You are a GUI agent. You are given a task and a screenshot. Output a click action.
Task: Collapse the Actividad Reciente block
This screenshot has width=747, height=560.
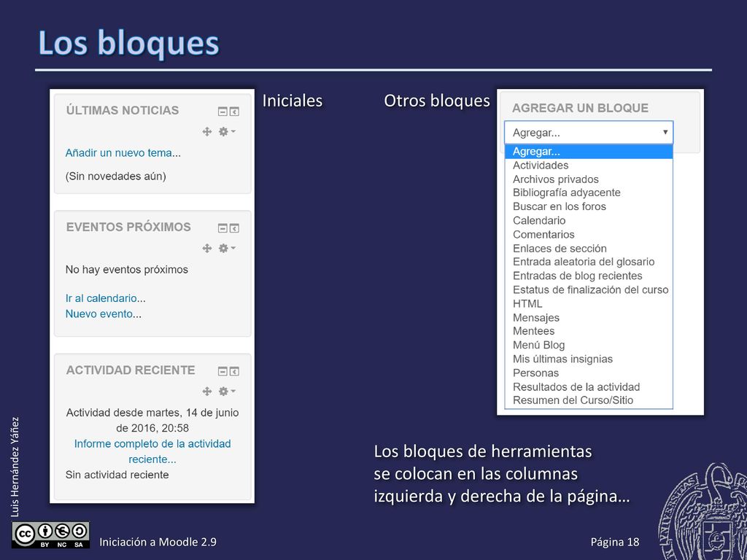tap(222, 371)
